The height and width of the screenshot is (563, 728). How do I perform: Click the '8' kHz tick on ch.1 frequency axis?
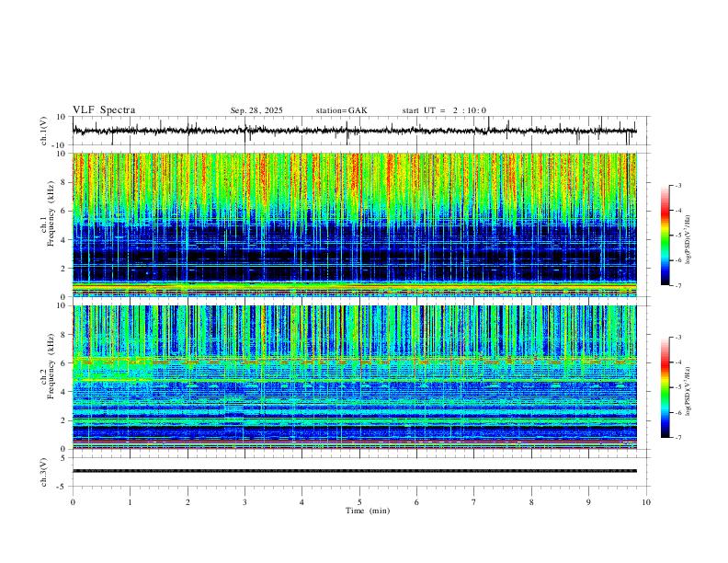coord(64,182)
